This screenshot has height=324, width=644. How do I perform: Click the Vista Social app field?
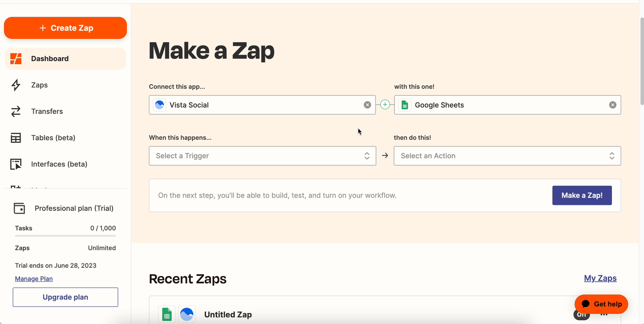pos(262,105)
